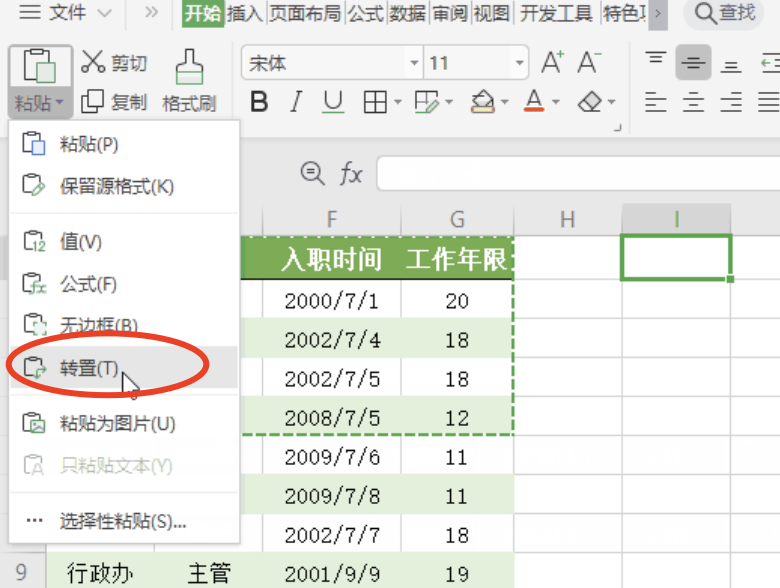Select the Format Painter (格式刷) brush
The width and height of the screenshot is (780, 588).
(x=189, y=81)
